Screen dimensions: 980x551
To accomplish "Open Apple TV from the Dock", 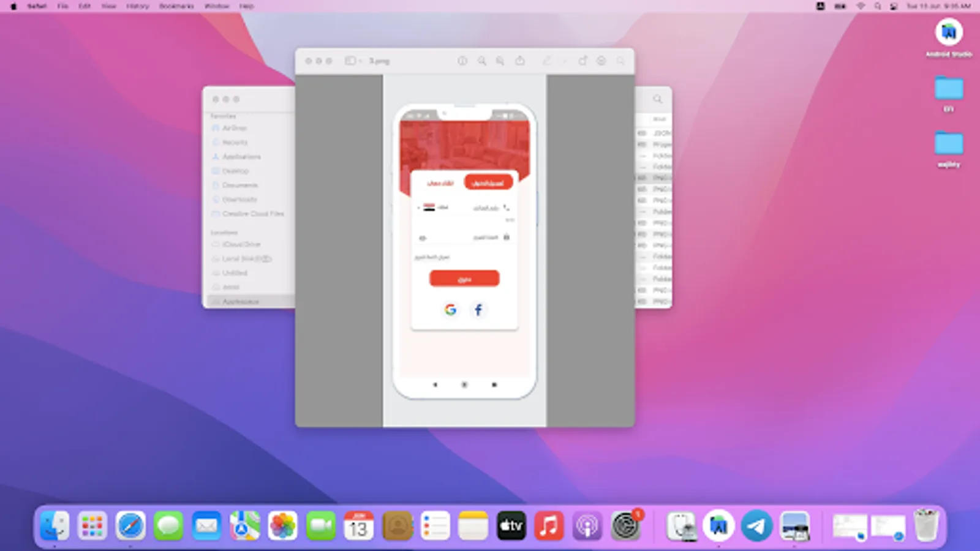I will click(511, 526).
